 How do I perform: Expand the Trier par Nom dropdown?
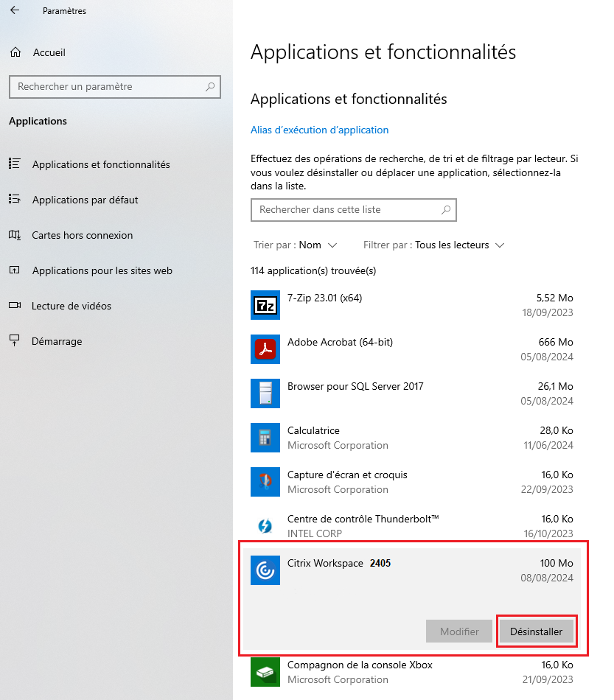(295, 245)
